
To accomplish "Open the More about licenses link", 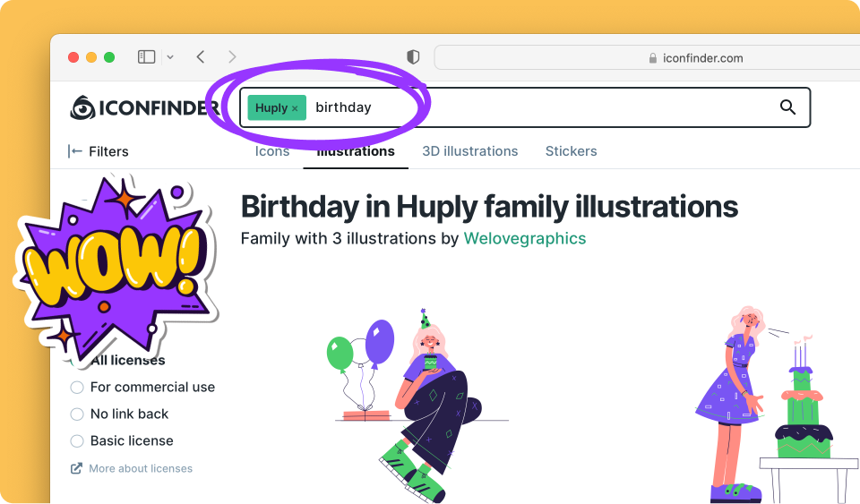I will [x=140, y=468].
